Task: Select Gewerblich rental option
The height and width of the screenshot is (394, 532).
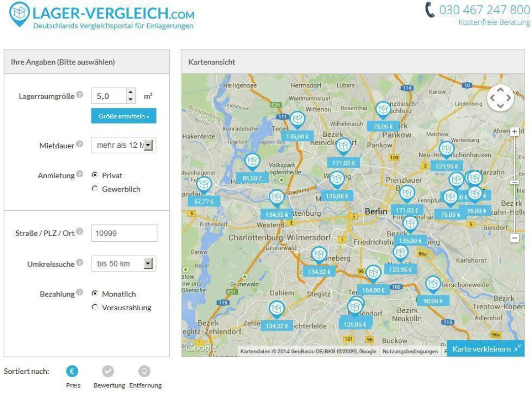Action: pyautogui.click(x=95, y=189)
